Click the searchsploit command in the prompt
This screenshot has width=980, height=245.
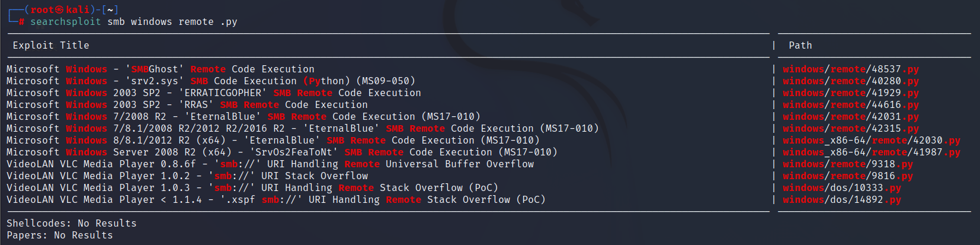[x=65, y=22]
